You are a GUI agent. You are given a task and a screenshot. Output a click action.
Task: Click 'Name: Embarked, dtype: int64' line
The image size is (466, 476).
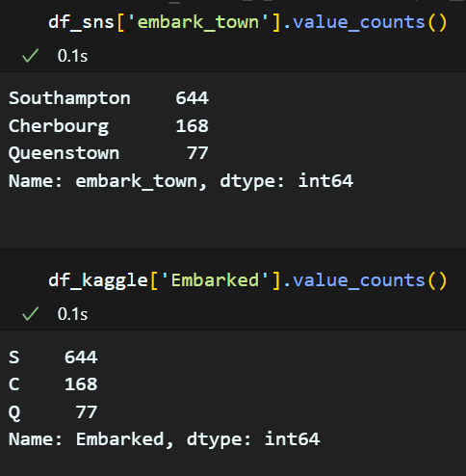coord(165,439)
